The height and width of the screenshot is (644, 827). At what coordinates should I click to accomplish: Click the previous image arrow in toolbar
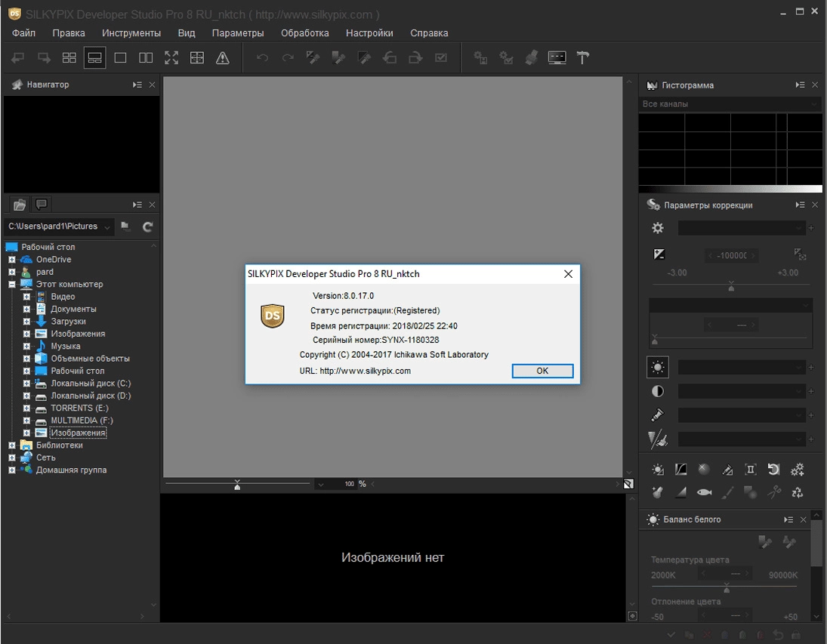click(18, 57)
